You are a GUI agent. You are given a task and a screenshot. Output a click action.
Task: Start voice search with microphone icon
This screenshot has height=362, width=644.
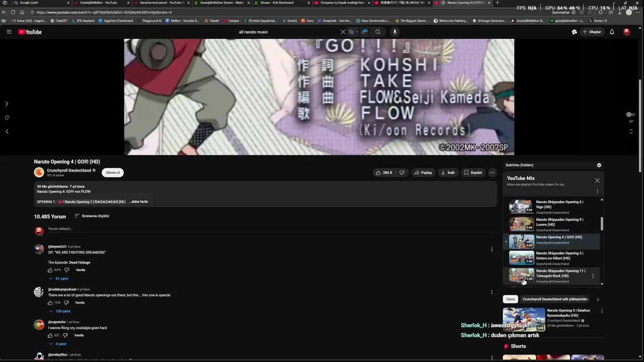coord(395,32)
